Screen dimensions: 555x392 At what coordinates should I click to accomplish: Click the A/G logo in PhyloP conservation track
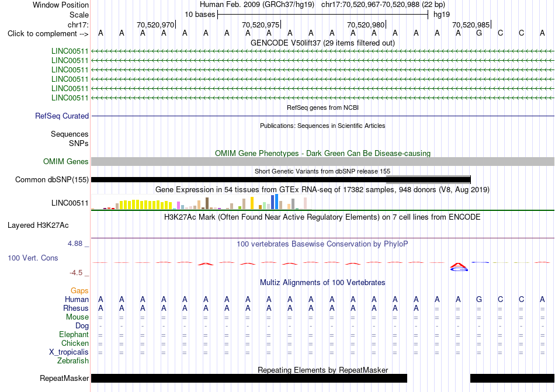tap(459, 267)
